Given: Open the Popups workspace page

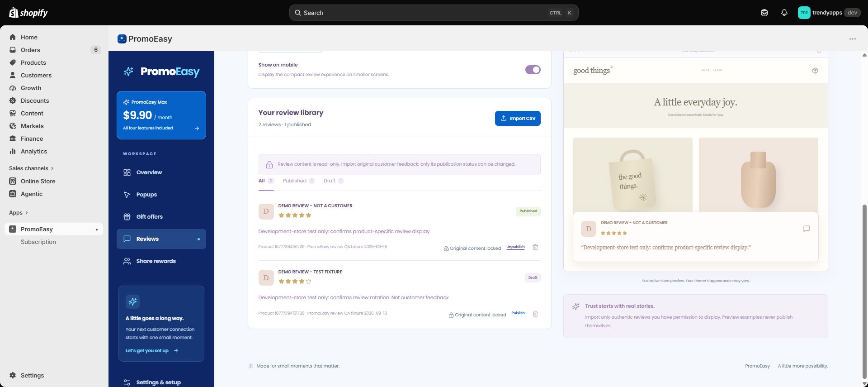Looking at the screenshot, I should pyautogui.click(x=161, y=195).
